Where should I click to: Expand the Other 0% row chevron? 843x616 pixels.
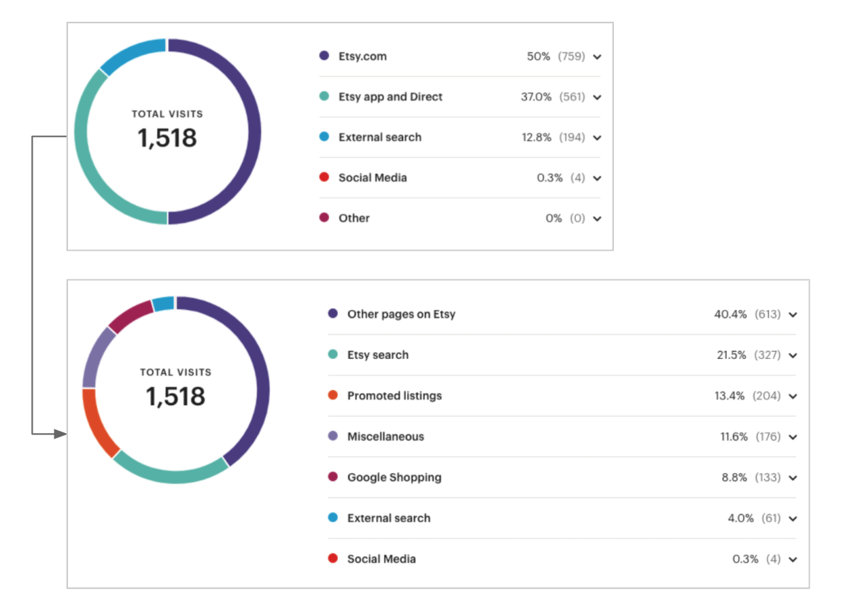tap(597, 219)
